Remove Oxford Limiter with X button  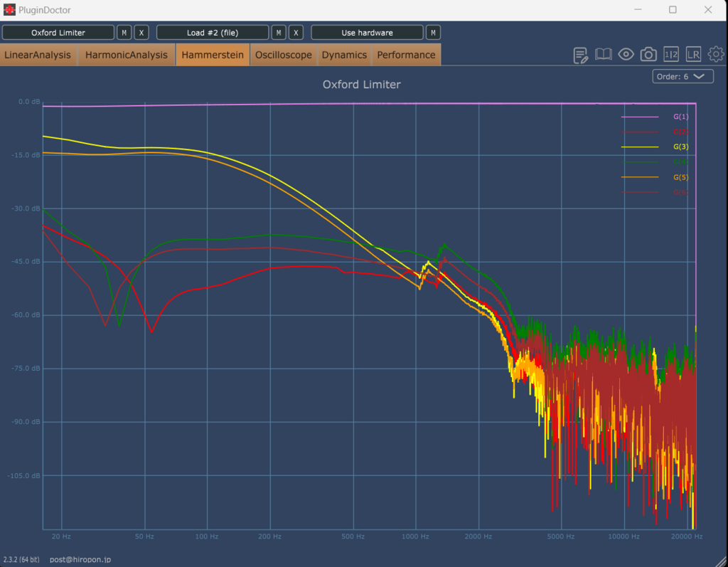pos(141,33)
